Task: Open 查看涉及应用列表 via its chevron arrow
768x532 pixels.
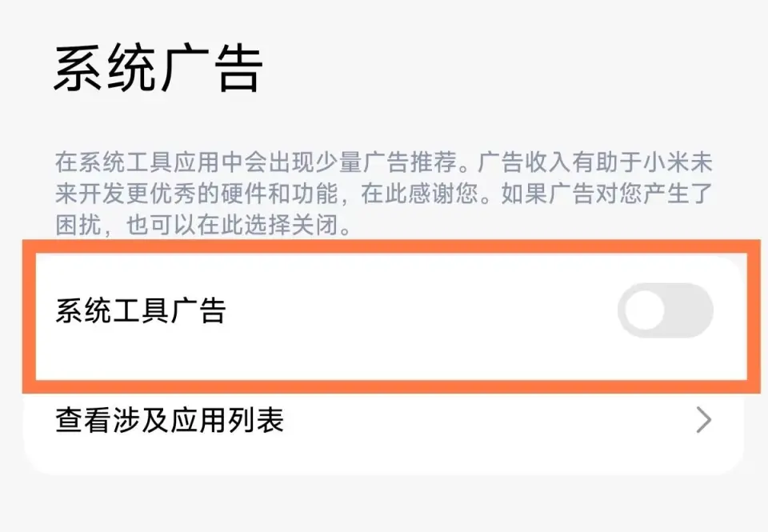Action: 703,420
